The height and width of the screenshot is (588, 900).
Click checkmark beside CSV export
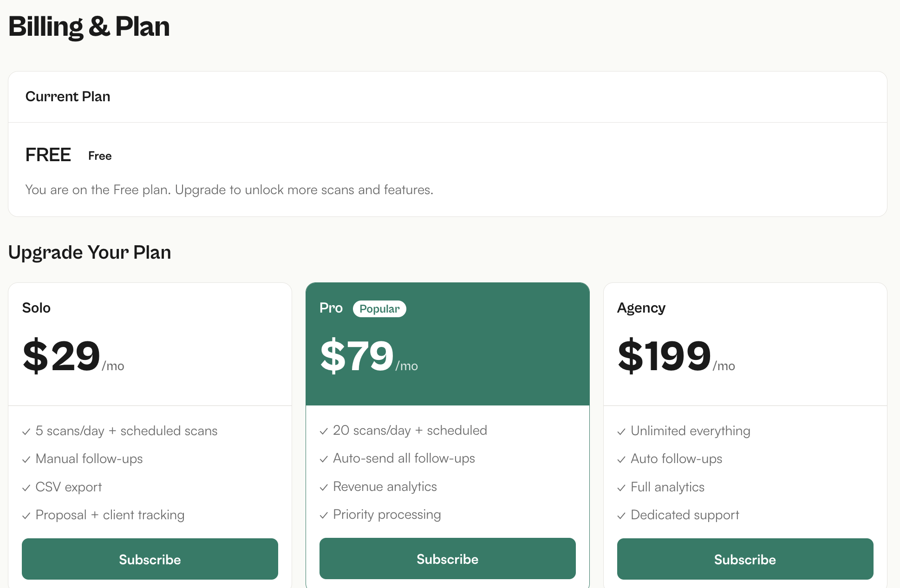tap(26, 488)
